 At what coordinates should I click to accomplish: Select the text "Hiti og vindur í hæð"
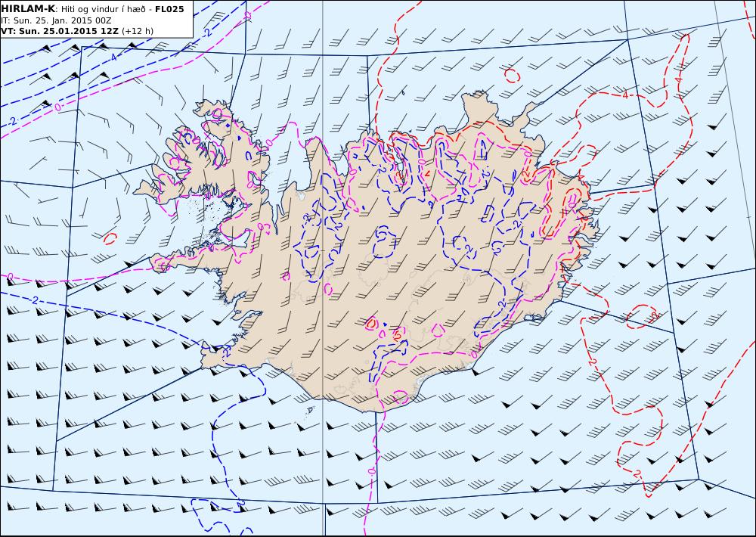click(x=104, y=9)
